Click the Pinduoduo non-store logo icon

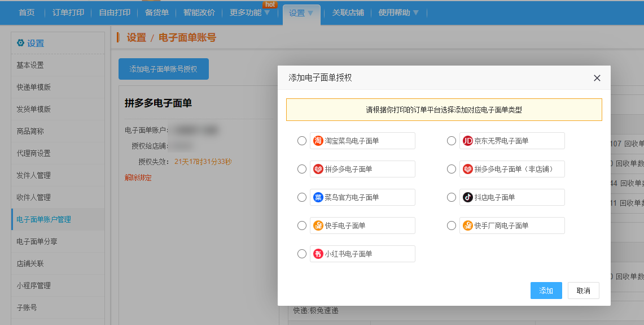468,169
